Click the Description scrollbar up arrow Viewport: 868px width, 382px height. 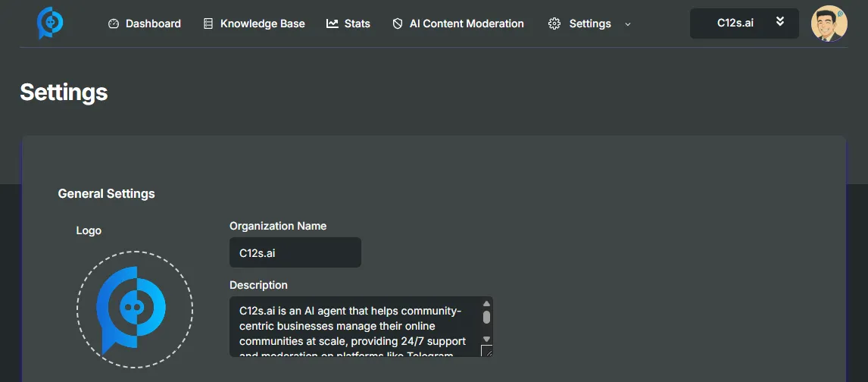tap(486, 304)
